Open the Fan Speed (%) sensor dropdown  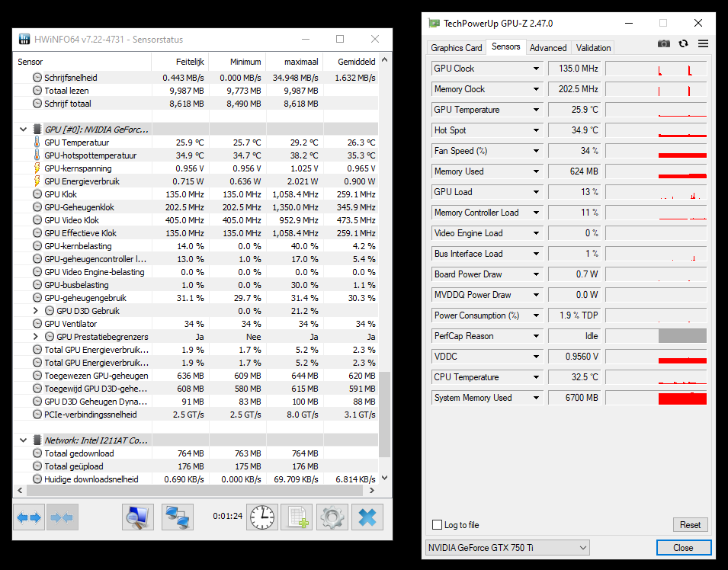[x=536, y=151]
